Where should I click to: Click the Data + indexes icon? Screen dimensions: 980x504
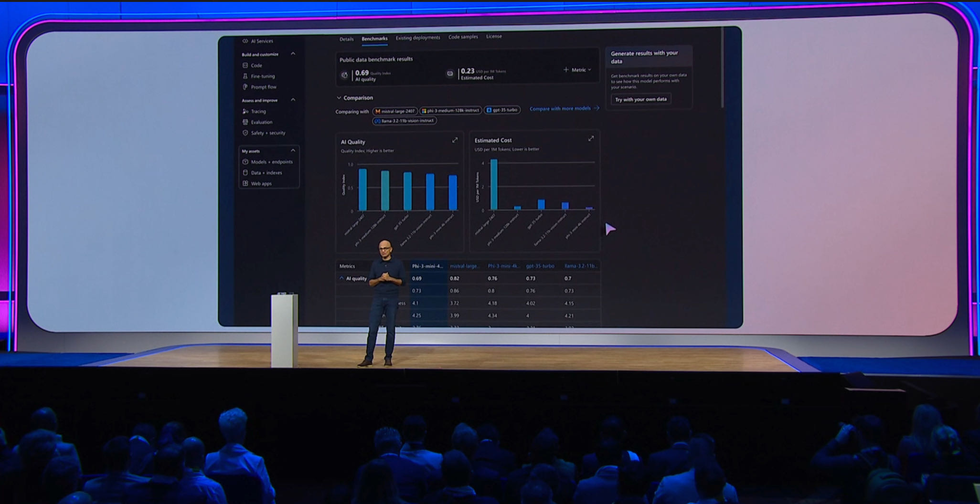[245, 173]
